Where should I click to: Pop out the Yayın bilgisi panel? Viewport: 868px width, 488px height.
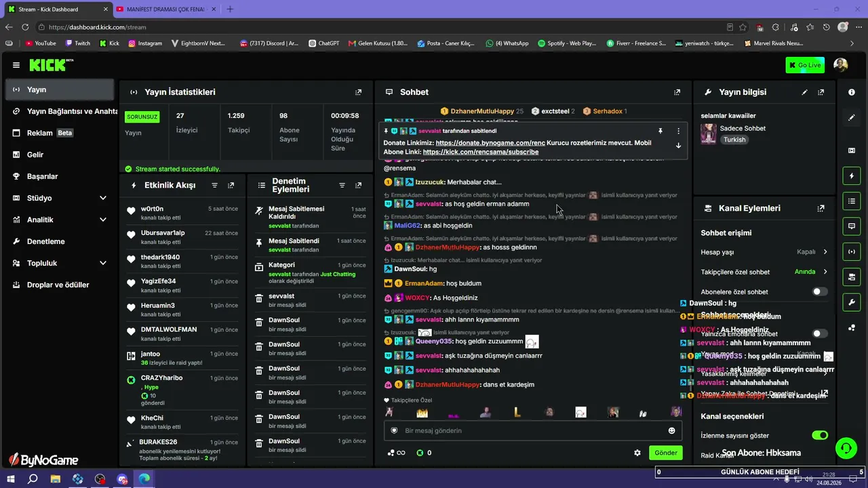(821, 92)
